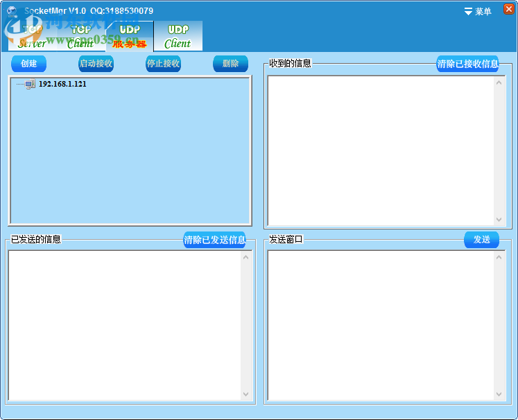Click the 创建 button

point(28,64)
